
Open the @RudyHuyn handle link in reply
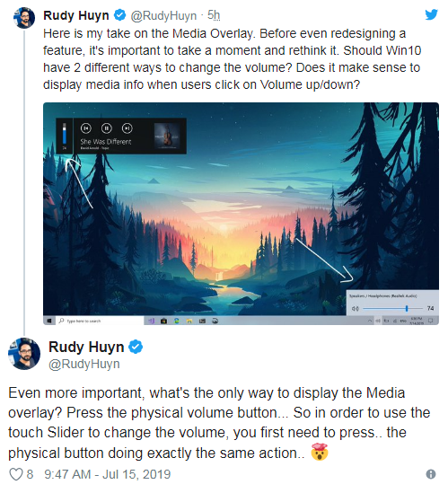coord(83,364)
